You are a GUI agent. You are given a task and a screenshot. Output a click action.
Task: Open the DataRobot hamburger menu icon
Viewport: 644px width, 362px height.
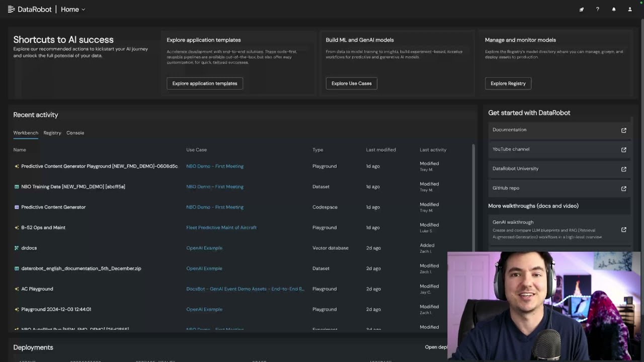[x=11, y=9]
